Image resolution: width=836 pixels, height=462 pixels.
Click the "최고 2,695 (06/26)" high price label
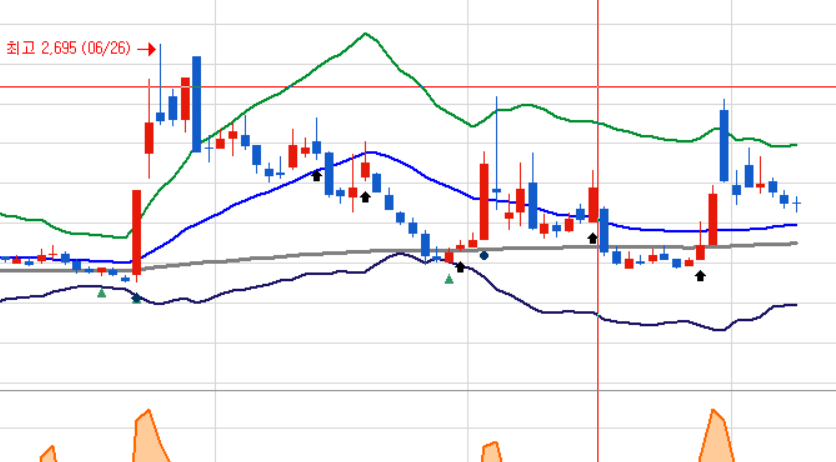69,48
